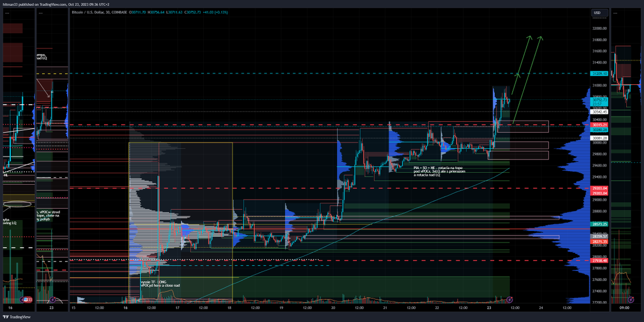Viewport: 644px width, 322px height.
Task: Select the 28573.25 price label
Action: tap(599, 224)
